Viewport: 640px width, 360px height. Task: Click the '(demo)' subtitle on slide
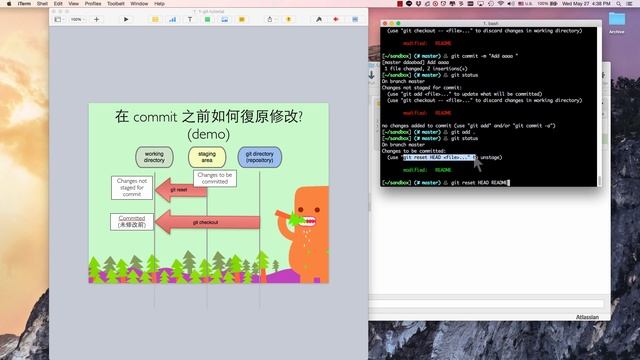[x=209, y=134]
